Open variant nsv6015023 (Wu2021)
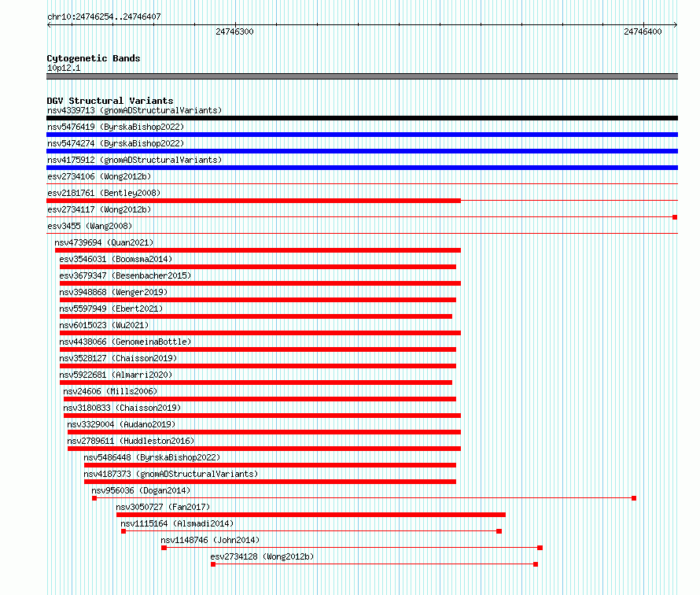This screenshot has height=595, width=700. [104, 325]
